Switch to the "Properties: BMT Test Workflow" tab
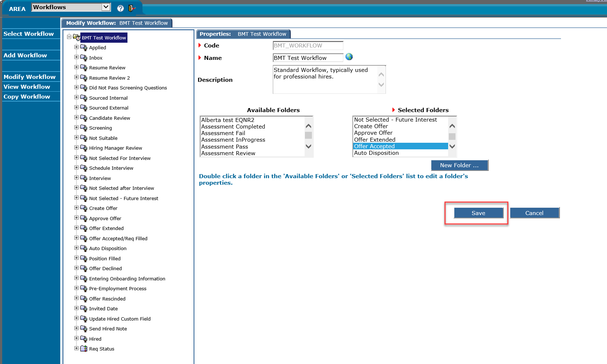 tap(243, 34)
